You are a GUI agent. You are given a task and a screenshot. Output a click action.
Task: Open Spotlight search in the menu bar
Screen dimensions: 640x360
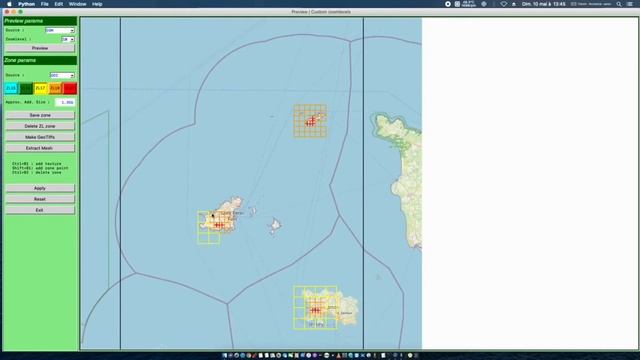(x=619, y=4)
